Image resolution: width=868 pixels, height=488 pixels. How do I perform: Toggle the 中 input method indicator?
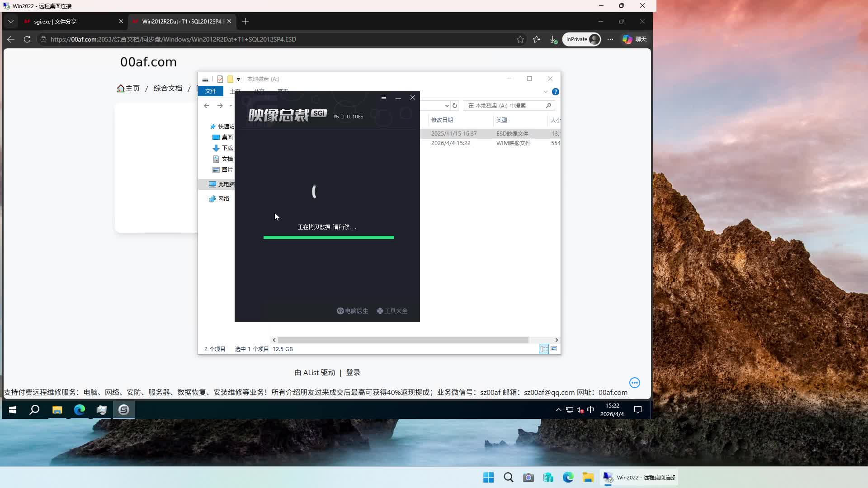click(x=590, y=410)
